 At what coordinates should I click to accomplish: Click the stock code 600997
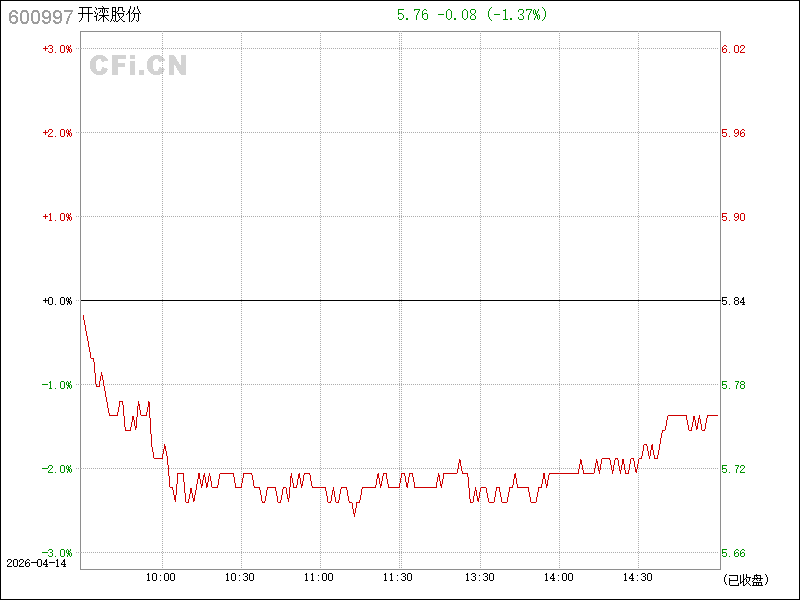39,15
